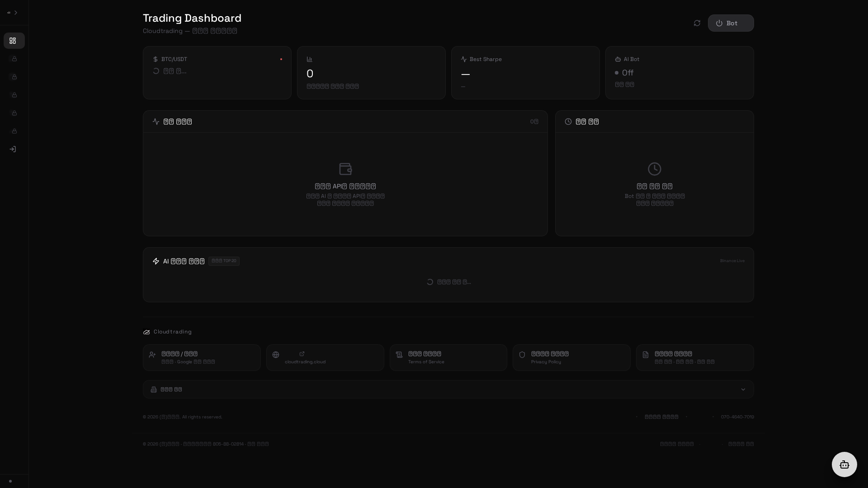Screen dimensions: 868x488
Task: Select the globe icon on the cloudtrading.cloud card
Action: tap(276, 355)
